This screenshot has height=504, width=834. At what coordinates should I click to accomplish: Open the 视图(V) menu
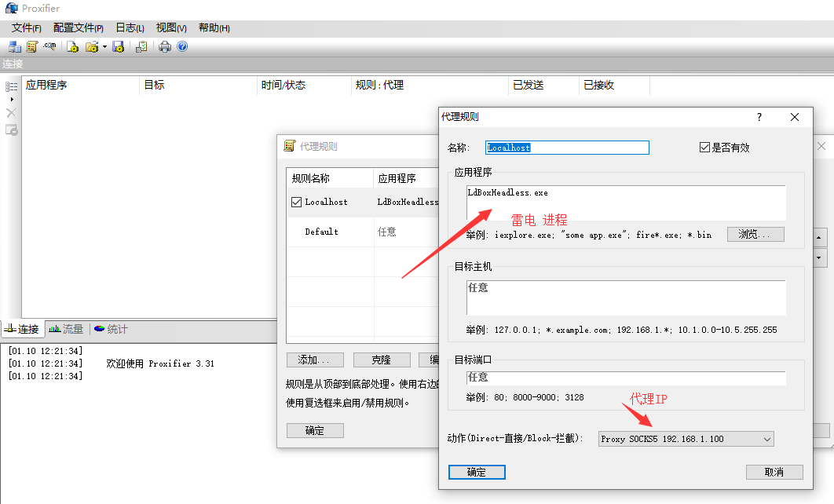coord(171,27)
